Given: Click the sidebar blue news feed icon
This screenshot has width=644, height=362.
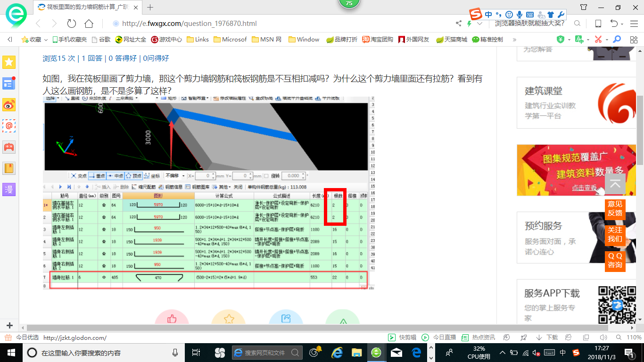Looking at the screenshot, I should pyautogui.click(x=9, y=83).
